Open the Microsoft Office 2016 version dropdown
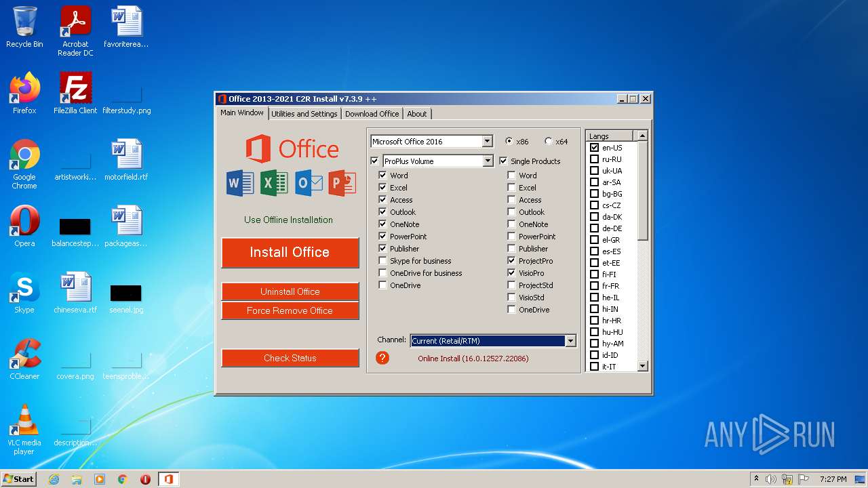This screenshot has height=488, width=868. (487, 142)
